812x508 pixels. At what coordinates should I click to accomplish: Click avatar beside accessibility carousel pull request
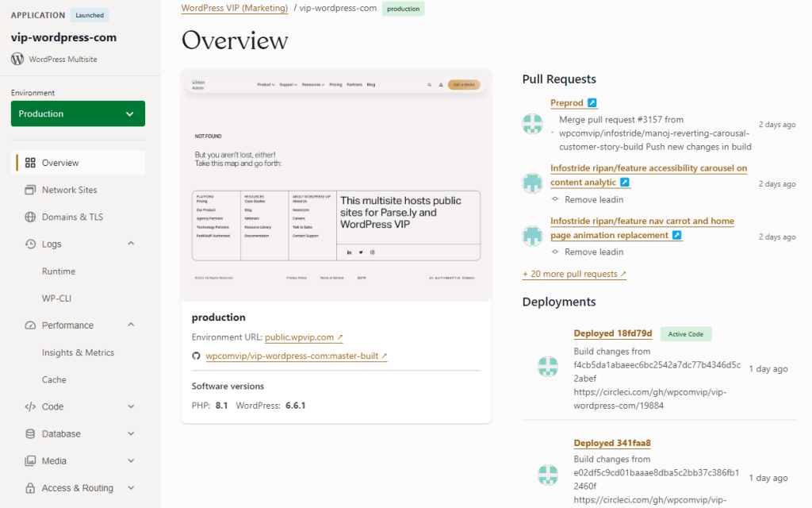pos(532,183)
